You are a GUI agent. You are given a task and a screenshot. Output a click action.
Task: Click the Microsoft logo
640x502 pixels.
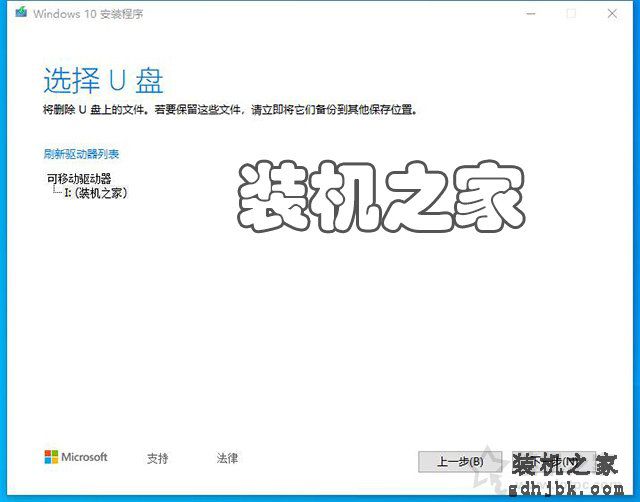click(x=76, y=457)
